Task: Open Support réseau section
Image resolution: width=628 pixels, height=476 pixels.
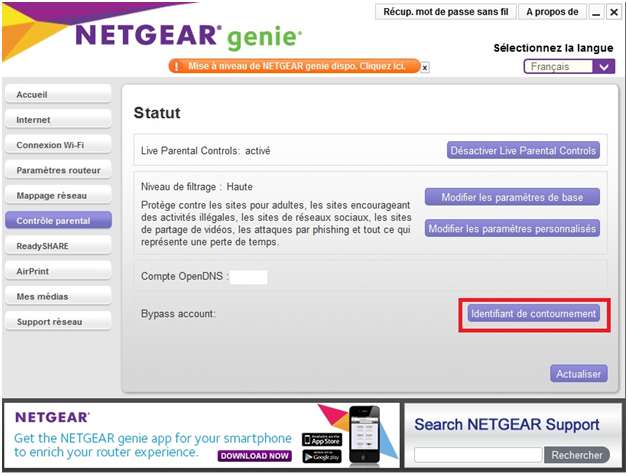Action: (x=58, y=322)
